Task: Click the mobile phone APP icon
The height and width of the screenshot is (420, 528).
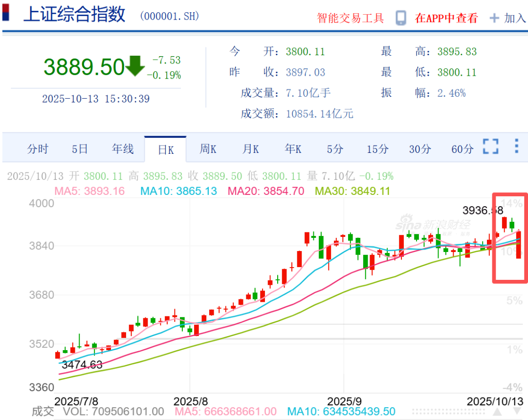Action: coord(401,19)
